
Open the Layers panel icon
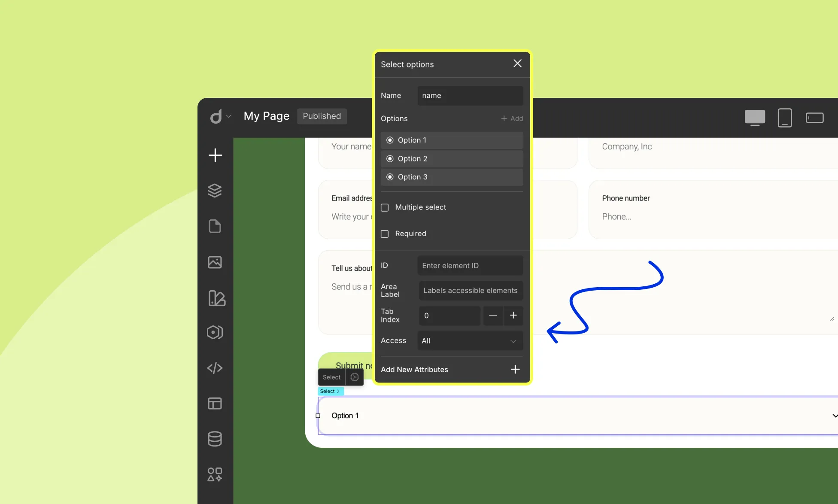click(x=215, y=191)
